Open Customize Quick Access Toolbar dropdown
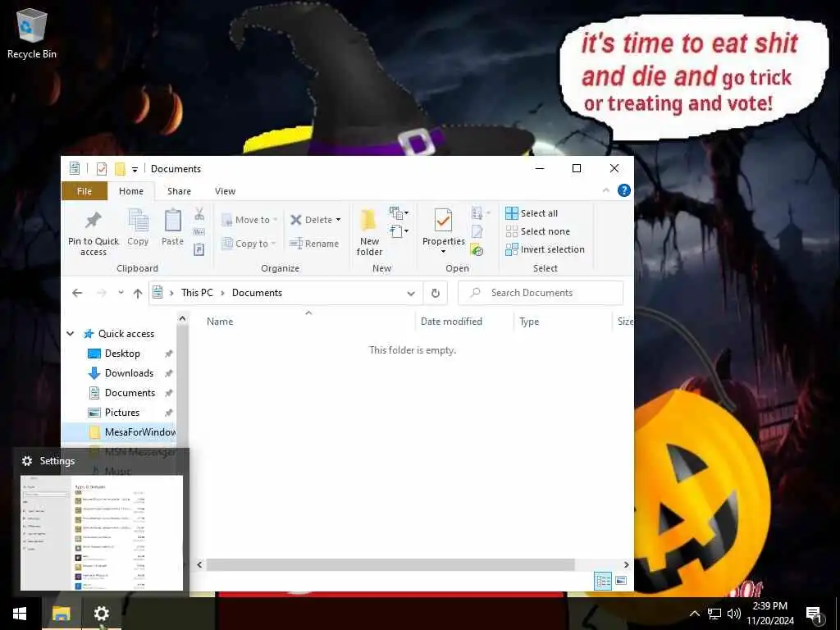This screenshot has height=630, width=840. [x=135, y=170]
